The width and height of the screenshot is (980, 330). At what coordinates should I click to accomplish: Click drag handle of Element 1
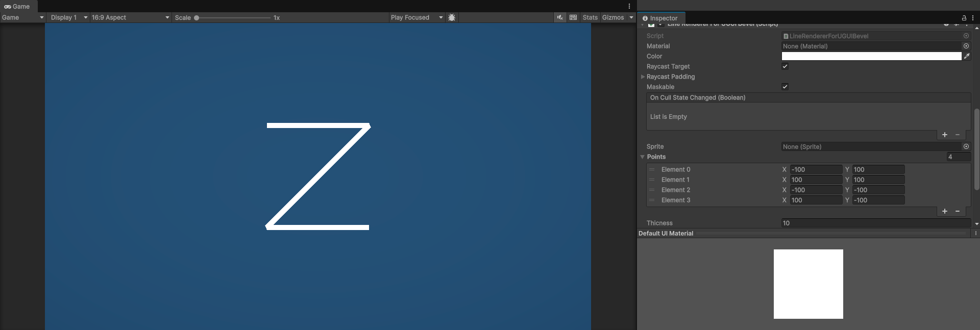(x=652, y=180)
